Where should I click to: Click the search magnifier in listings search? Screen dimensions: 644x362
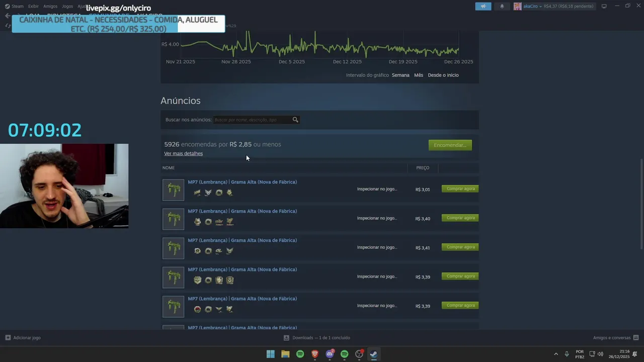point(295,120)
